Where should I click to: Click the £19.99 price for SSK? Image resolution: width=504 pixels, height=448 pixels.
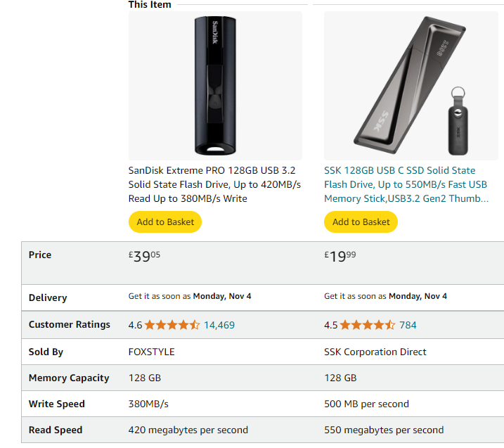click(x=340, y=256)
